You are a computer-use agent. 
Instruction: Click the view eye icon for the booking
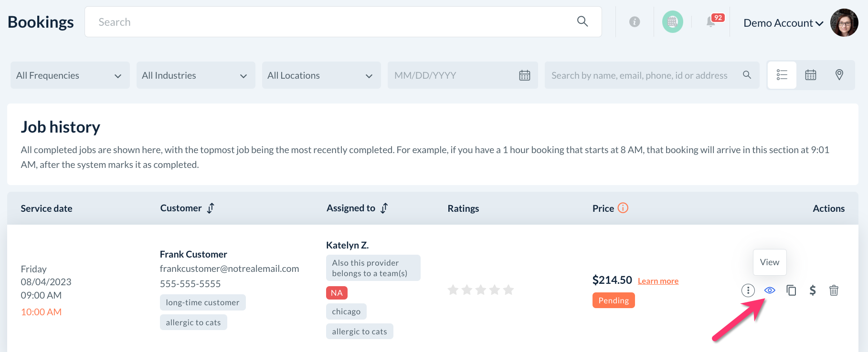pos(770,290)
